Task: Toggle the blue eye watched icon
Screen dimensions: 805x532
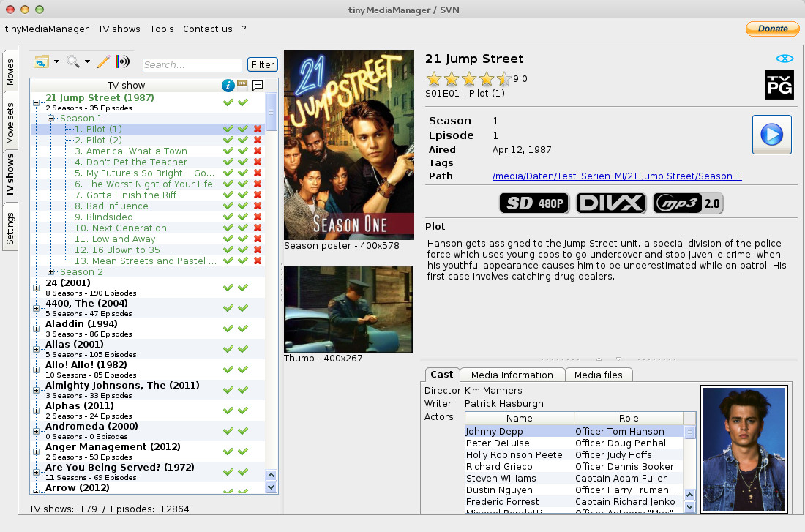Action: click(785, 59)
